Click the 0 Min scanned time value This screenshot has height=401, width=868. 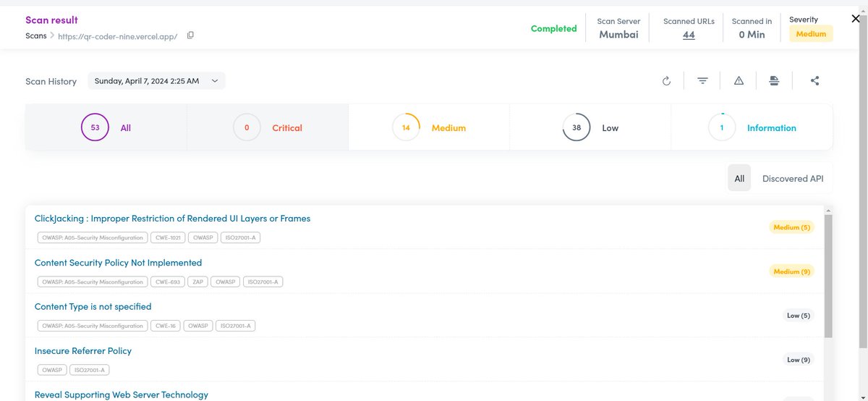click(x=752, y=34)
